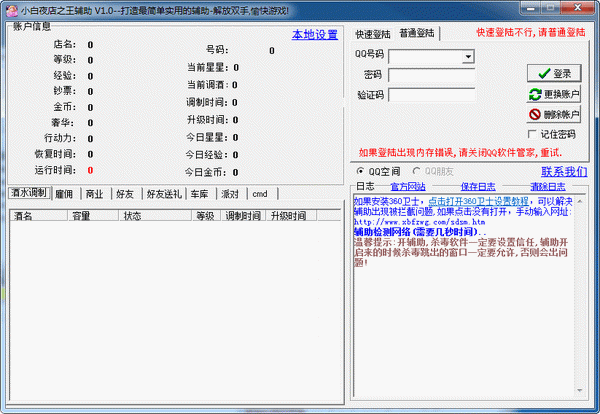Switch to the 快速登陆 tab
The height and width of the screenshot is (414, 600).
point(373,34)
